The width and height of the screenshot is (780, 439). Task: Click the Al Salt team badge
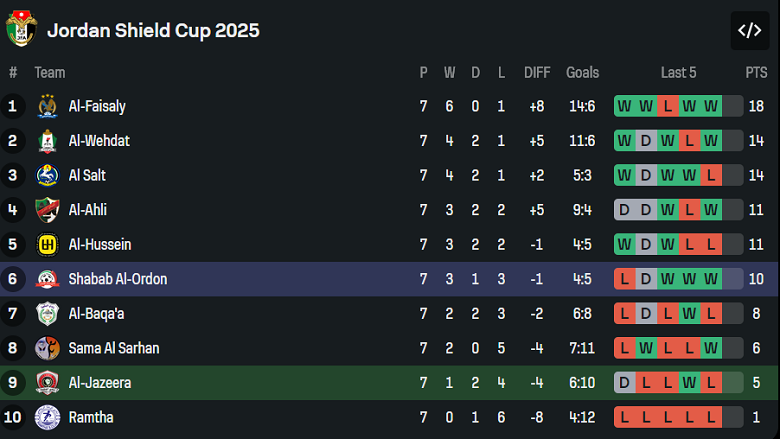click(x=47, y=175)
